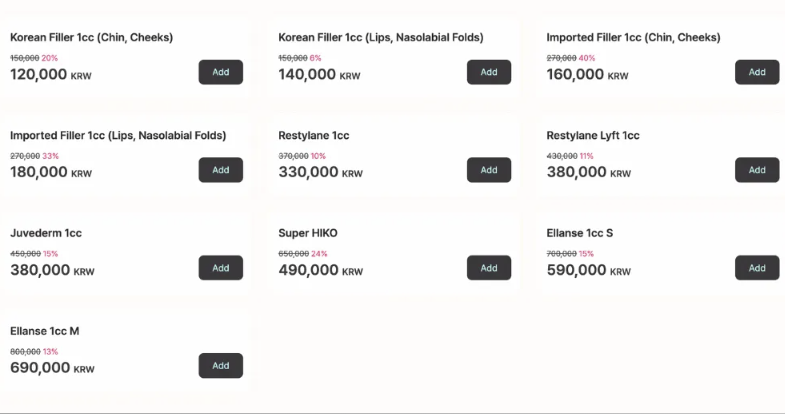Click the 180,000 KRW price
The height and width of the screenshot is (414, 785).
[51, 172]
